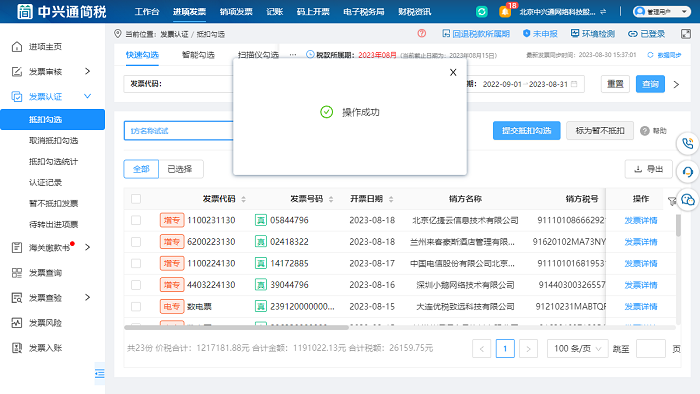Open 环境检测 environment check

click(593, 33)
